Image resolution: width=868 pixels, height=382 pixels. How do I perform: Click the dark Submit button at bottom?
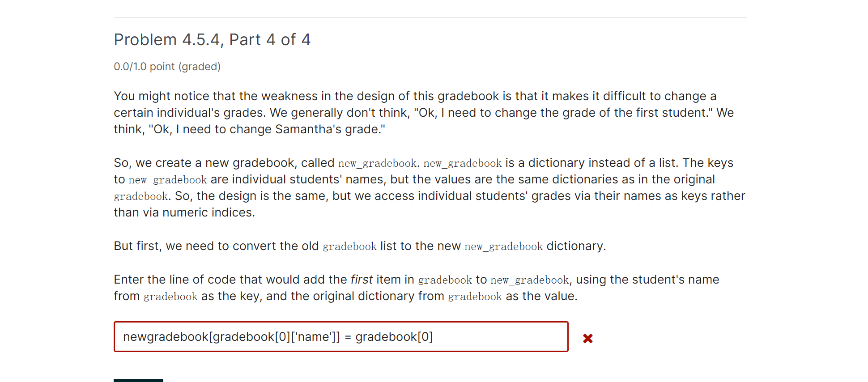pyautogui.click(x=138, y=380)
